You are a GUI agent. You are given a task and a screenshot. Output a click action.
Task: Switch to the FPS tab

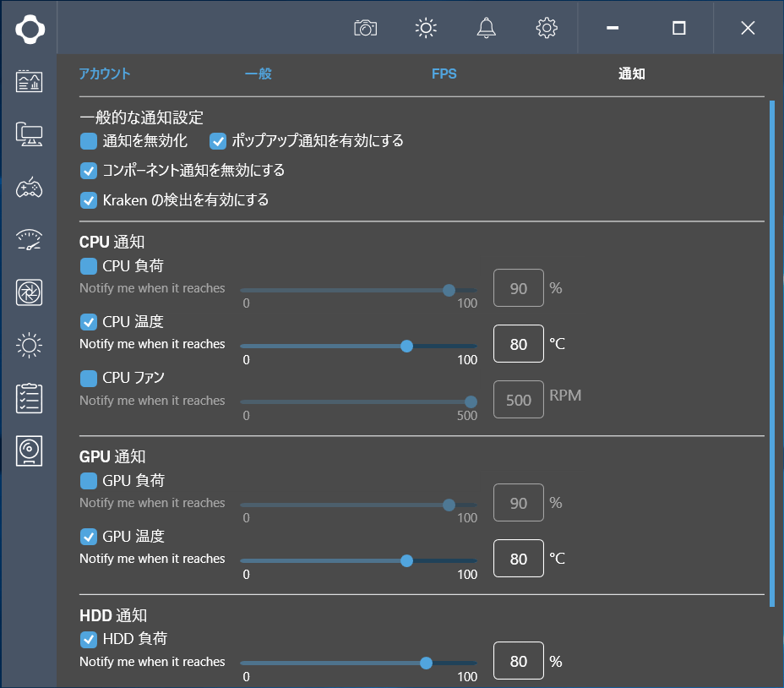click(444, 74)
